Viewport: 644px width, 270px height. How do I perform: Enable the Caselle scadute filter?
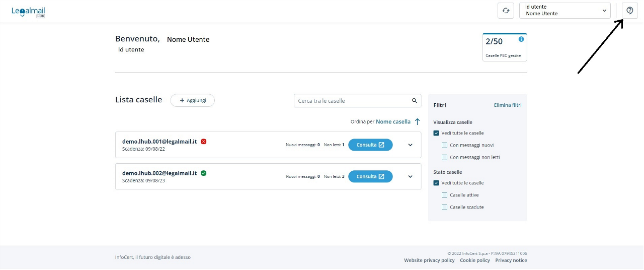click(x=444, y=207)
